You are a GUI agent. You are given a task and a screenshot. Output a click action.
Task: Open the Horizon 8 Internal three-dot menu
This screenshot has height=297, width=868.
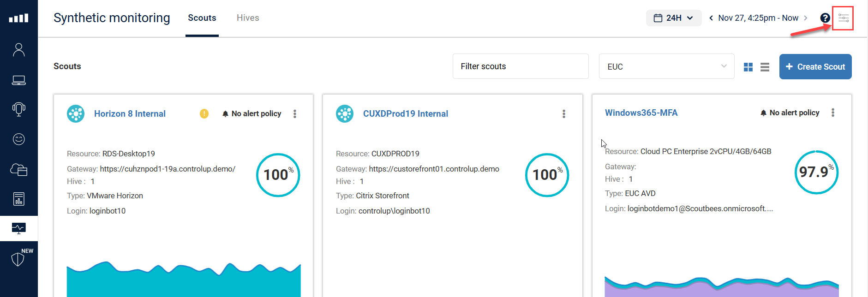(x=295, y=113)
